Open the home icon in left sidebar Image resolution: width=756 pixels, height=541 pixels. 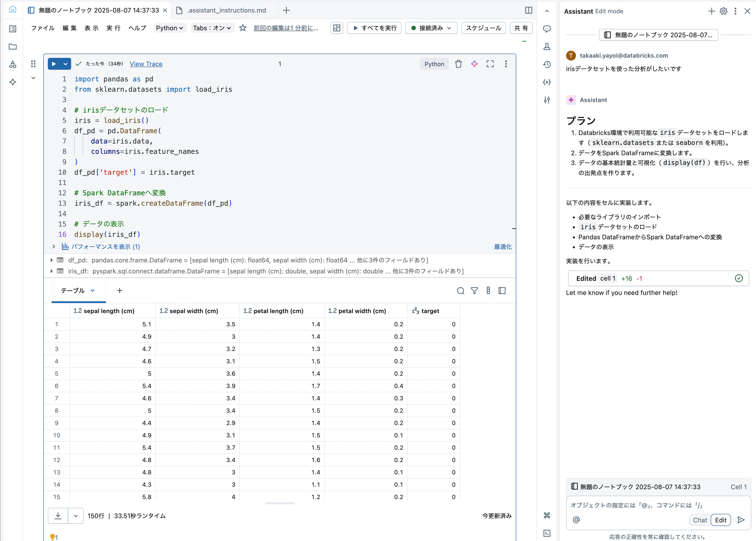click(13, 10)
